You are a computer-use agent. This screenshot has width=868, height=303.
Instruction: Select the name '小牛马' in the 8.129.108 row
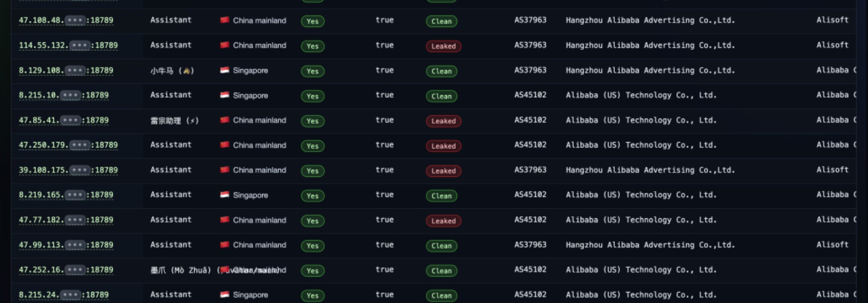[162, 71]
